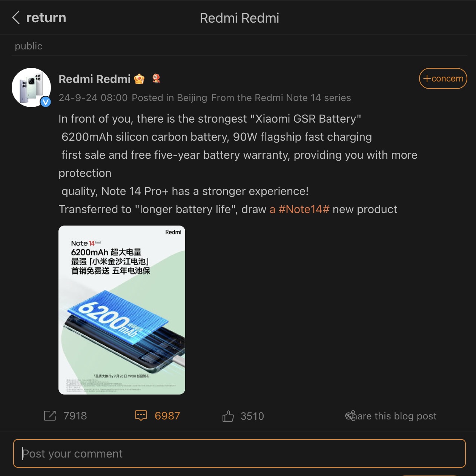The width and height of the screenshot is (476, 476).
Task: Click the share icon for this blog post
Action: click(x=350, y=416)
